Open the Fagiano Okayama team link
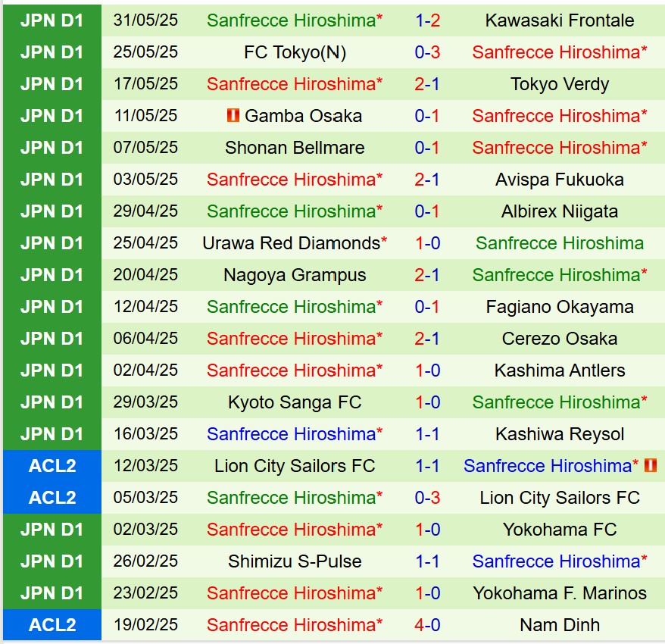 click(560, 307)
